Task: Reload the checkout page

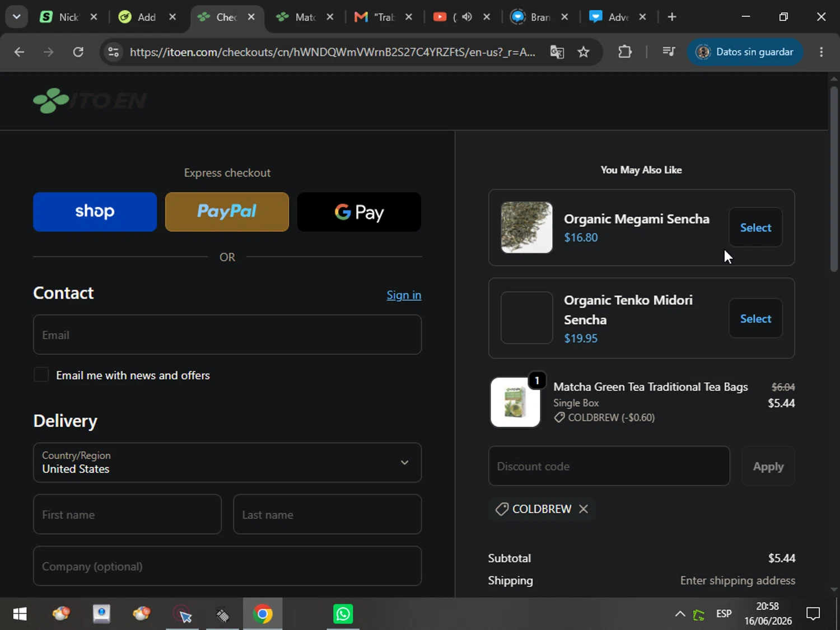Action: click(78, 52)
